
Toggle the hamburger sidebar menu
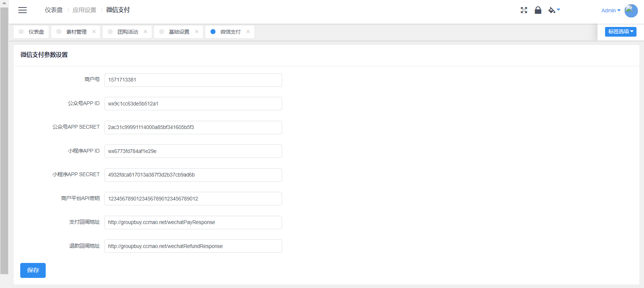coord(22,10)
